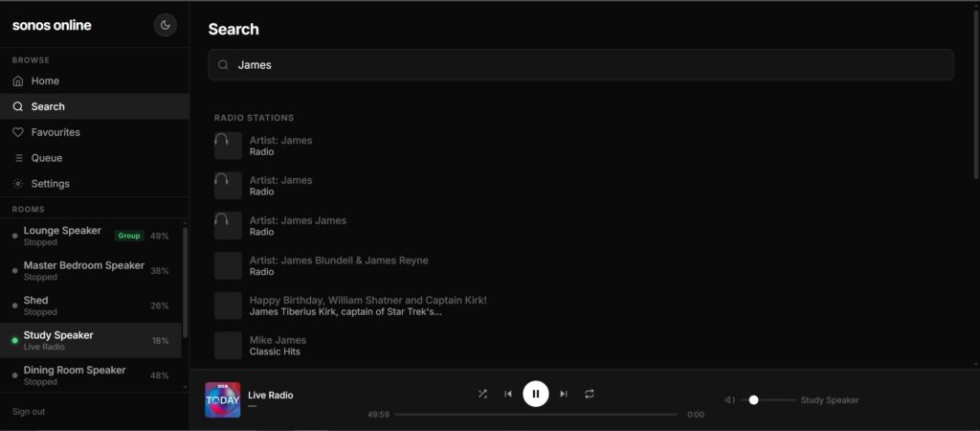Select the Study Speaker room
The width and height of the screenshot is (980, 431).
coord(91,340)
